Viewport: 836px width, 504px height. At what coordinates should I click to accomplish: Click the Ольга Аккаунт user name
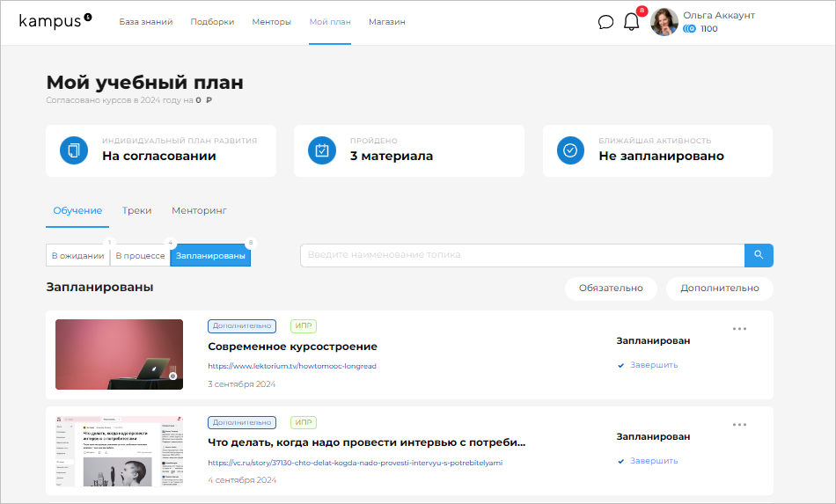[x=719, y=16]
